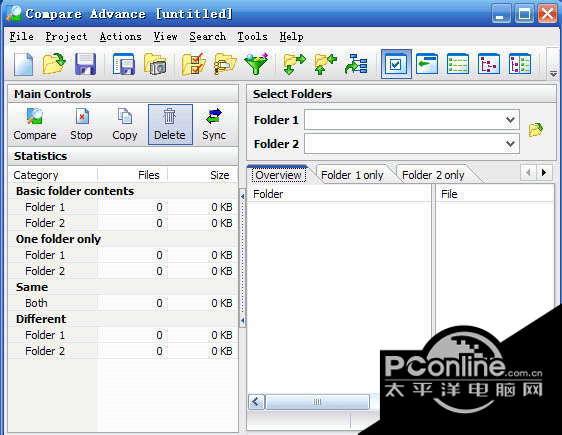The width and height of the screenshot is (562, 435).
Task: Browse folders with yellow folder icon
Action: (x=536, y=130)
